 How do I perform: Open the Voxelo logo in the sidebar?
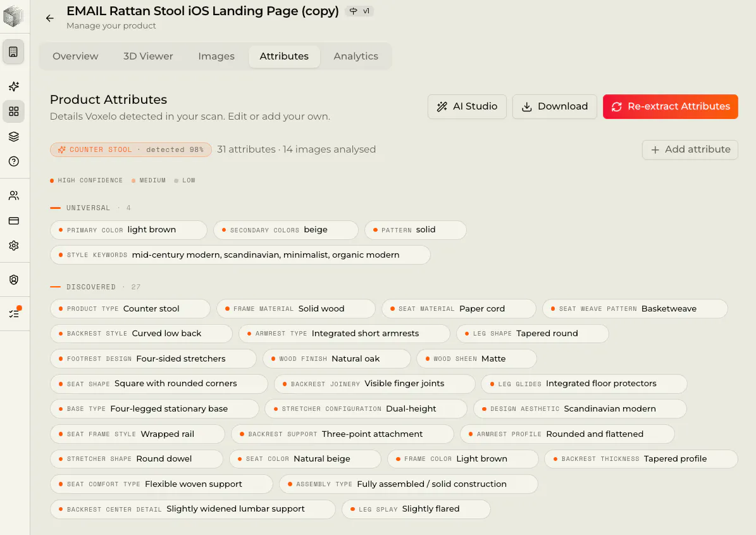pyautogui.click(x=13, y=16)
